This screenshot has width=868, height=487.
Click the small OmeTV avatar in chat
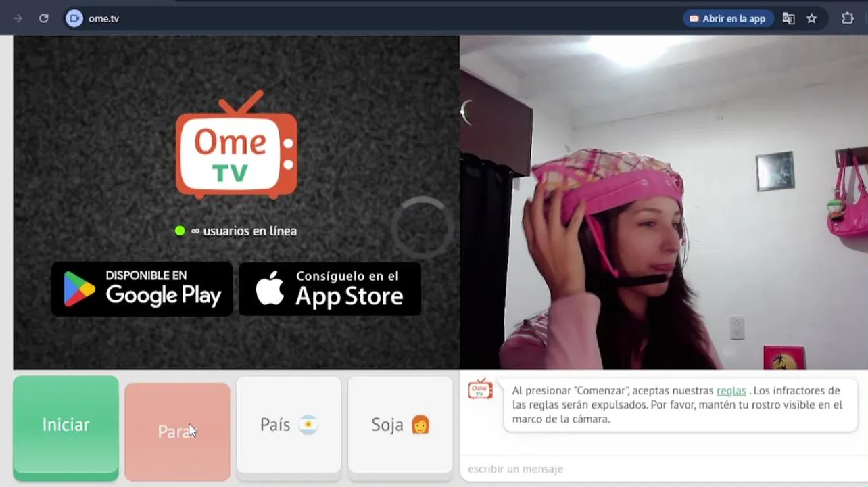481,388
